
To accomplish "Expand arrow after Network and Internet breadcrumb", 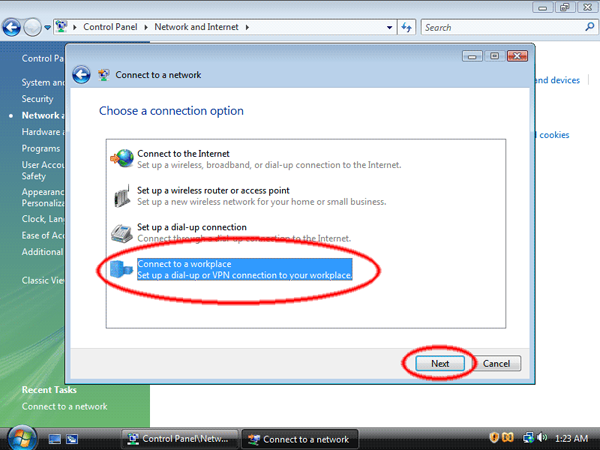I will point(247,27).
